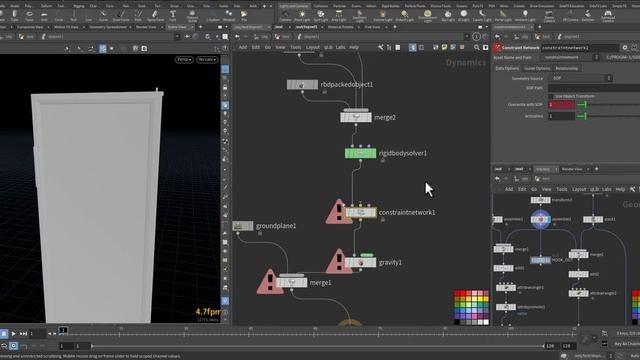Switch to the Material Palette tab

click(x=340, y=27)
